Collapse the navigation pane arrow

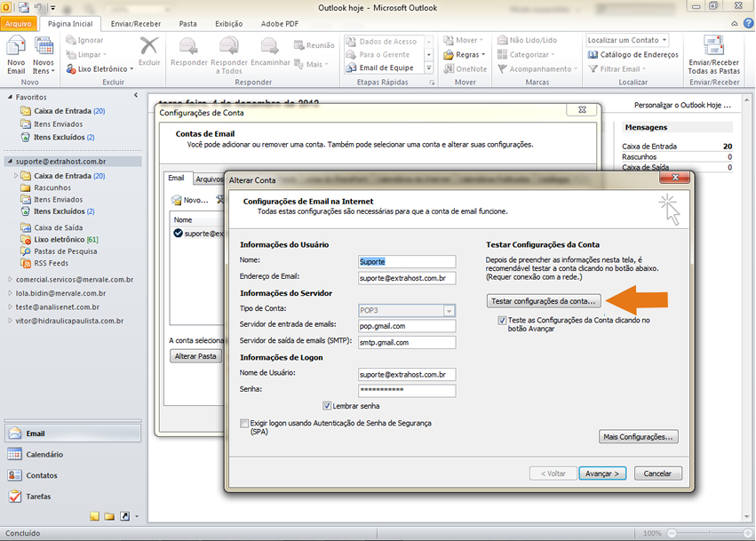point(136,95)
